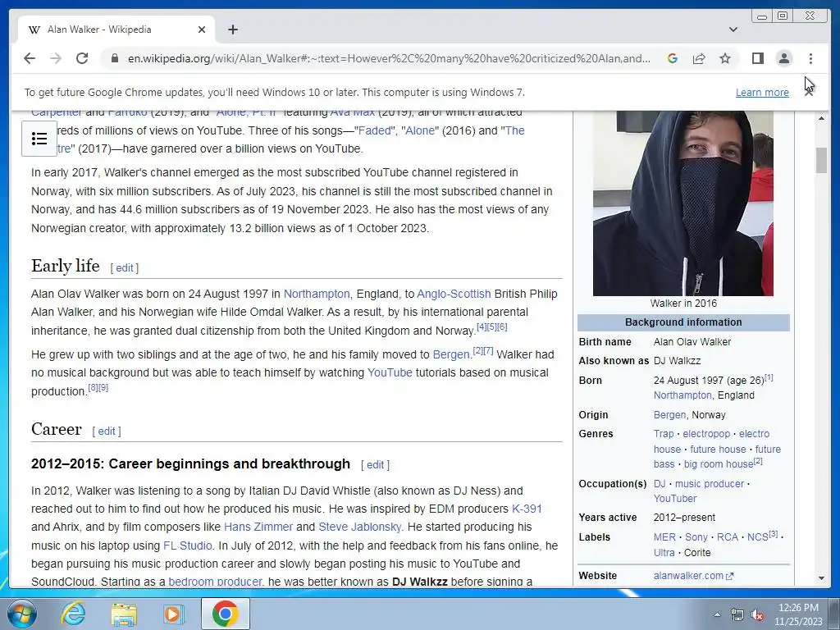Open the K-391 link
The width and height of the screenshot is (840, 630).
[527, 509]
